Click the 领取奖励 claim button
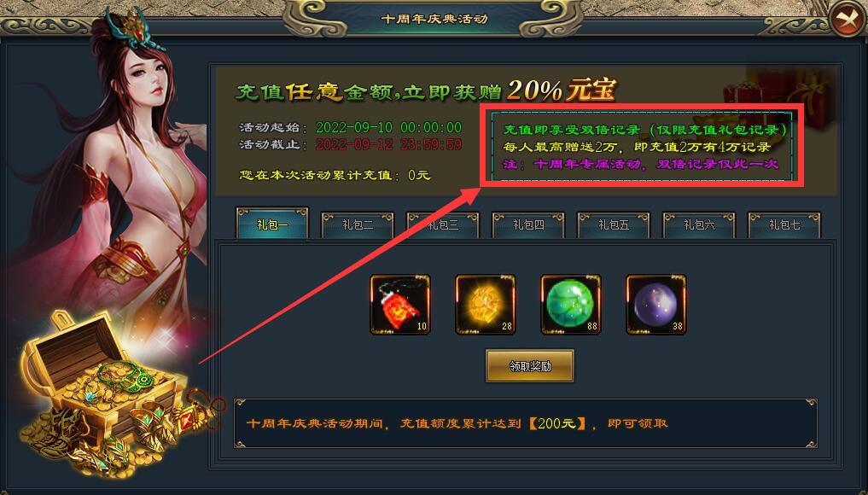The height and width of the screenshot is (495, 868). [530, 366]
